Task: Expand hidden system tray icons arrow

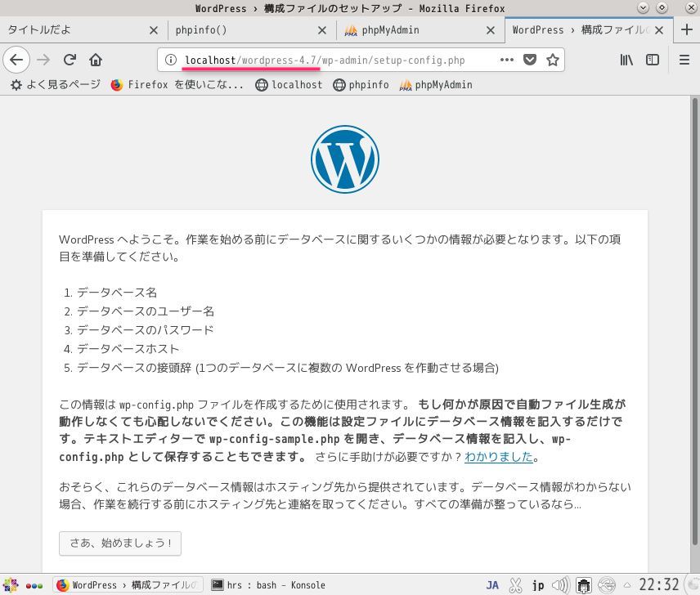Action: click(x=627, y=585)
